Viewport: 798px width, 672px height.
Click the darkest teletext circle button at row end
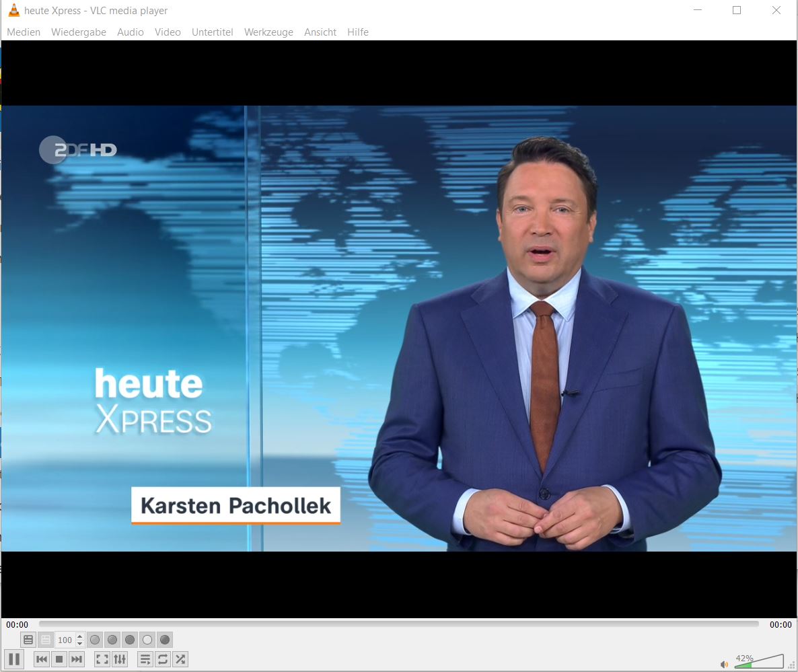[x=165, y=640]
